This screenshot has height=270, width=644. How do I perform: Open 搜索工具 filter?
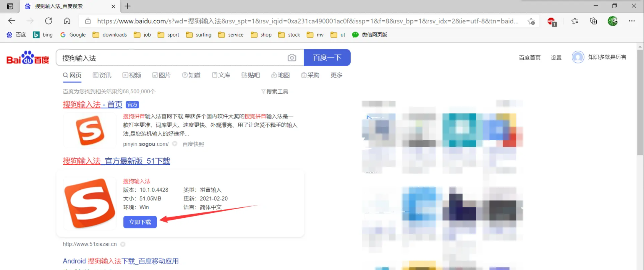pyautogui.click(x=275, y=91)
